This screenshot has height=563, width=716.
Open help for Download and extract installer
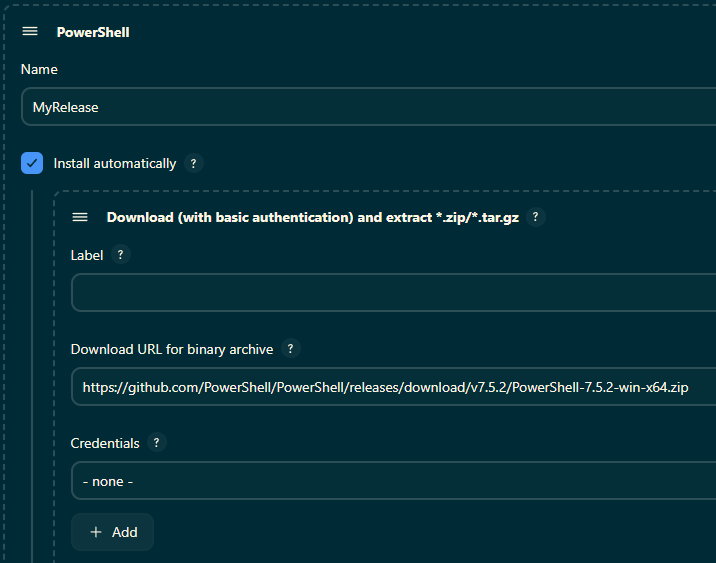click(x=536, y=217)
